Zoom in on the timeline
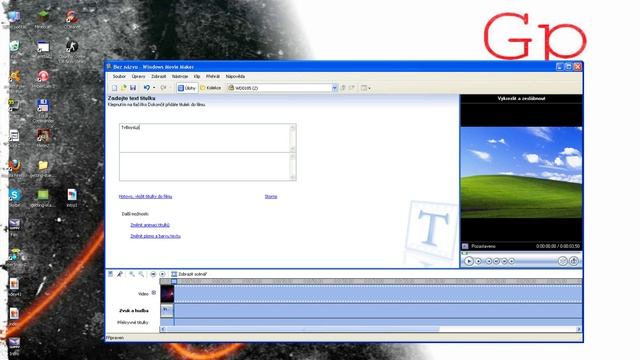The width and height of the screenshot is (640, 360). pos(132,274)
